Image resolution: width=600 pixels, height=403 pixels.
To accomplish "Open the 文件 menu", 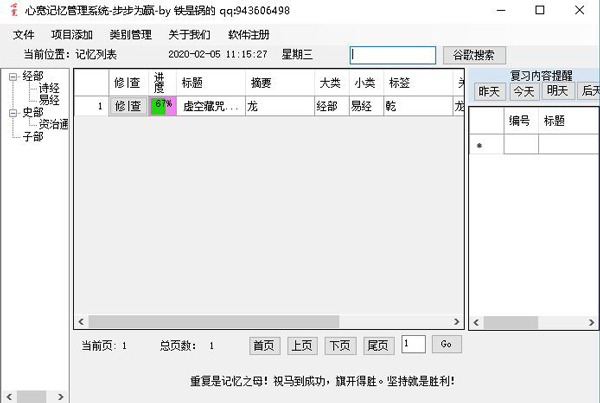I will click(24, 35).
